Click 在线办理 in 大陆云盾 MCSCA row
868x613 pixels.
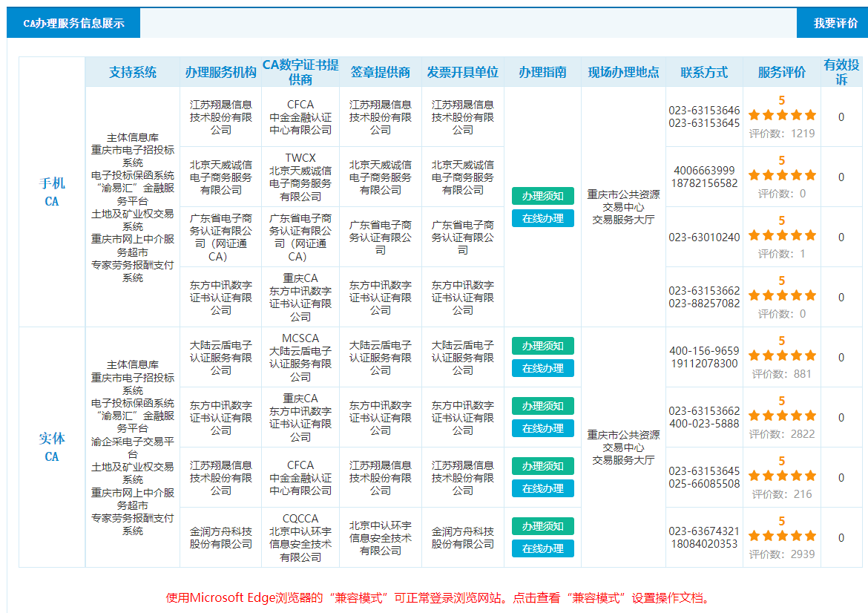click(542, 368)
